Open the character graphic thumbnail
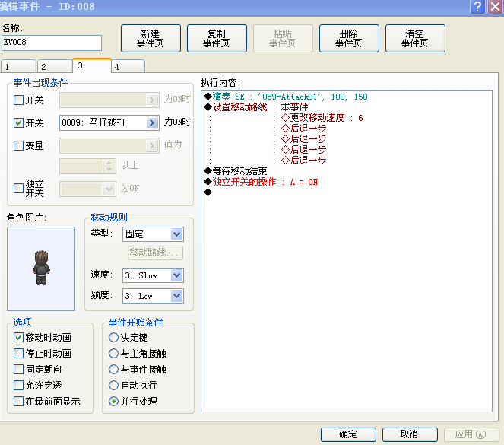The height and width of the screenshot is (445, 504). pyautogui.click(x=41, y=269)
